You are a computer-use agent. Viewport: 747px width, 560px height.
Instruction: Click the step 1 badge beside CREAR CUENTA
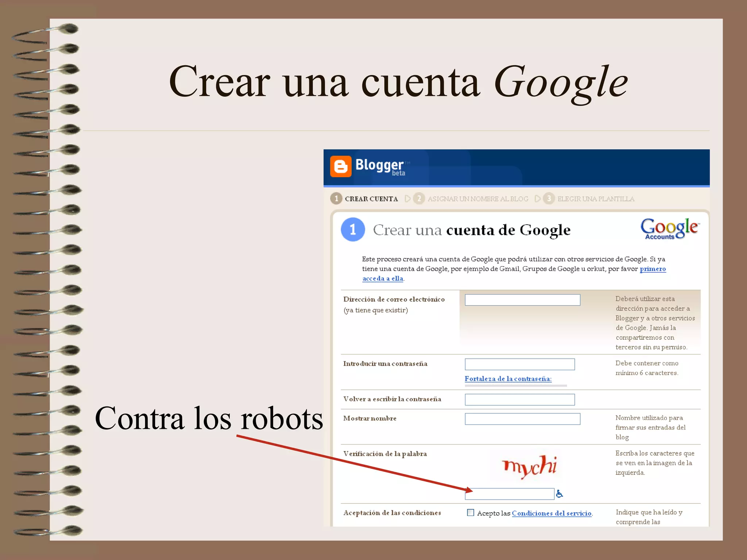coord(336,198)
